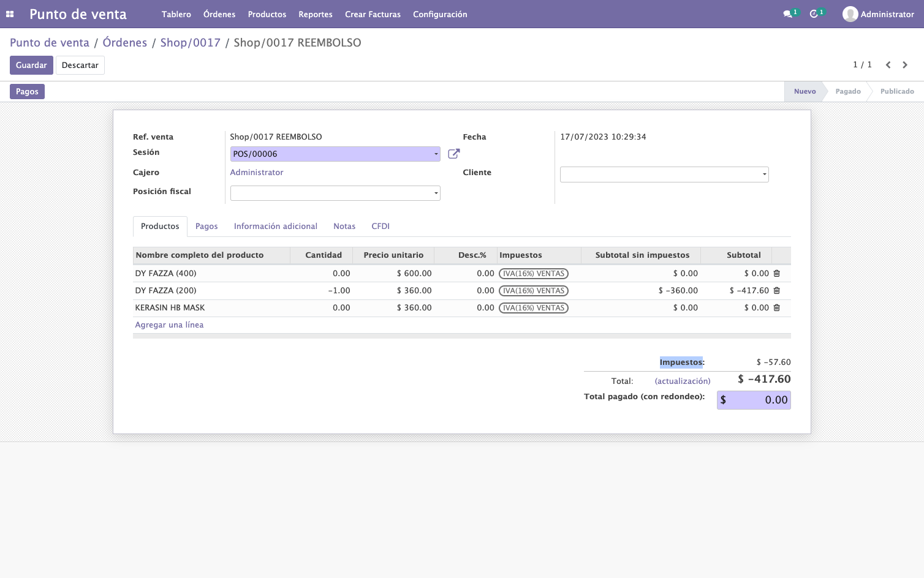
Task: Switch to the Información adicional tab
Action: pos(276,227)
